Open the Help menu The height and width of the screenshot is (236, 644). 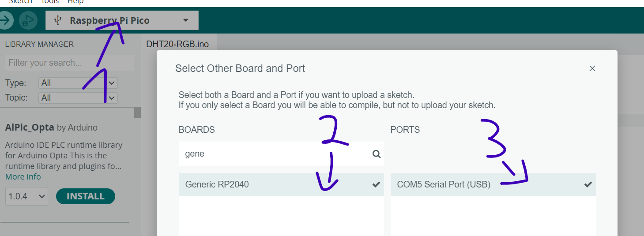coord(75,2)
